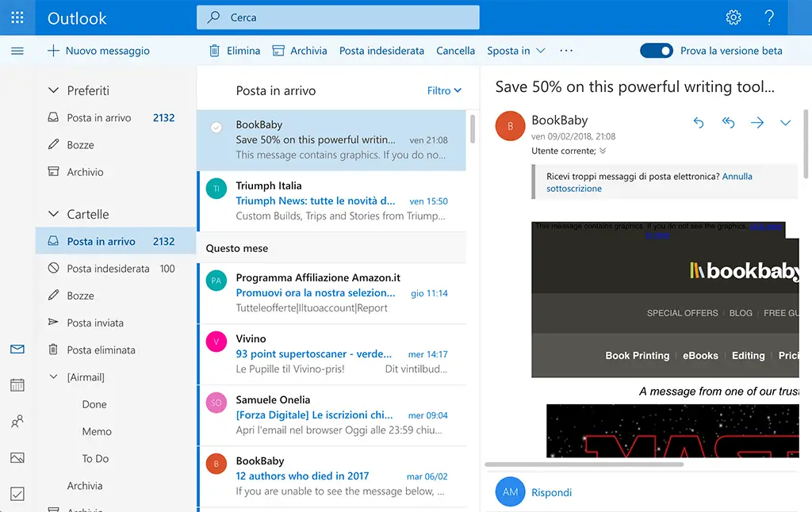Open Archivio under Preferiti
The height and width of the screenshot is (512, 812).
116,171
